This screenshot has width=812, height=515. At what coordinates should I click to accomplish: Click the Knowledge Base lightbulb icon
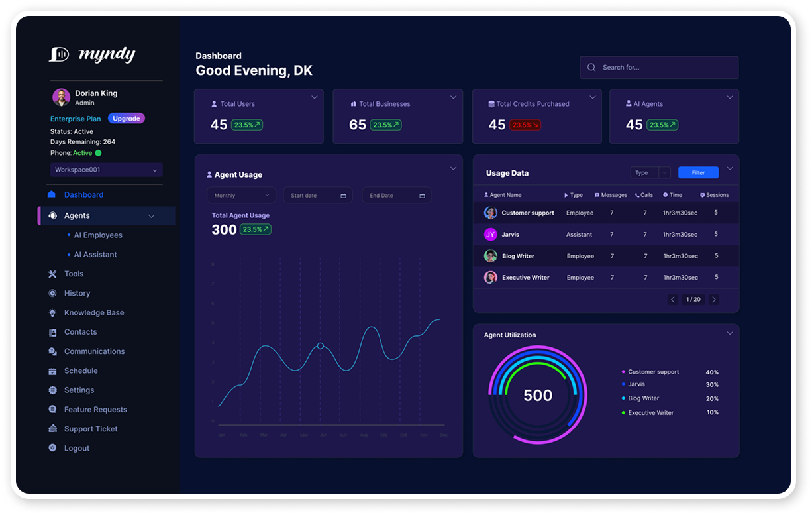(x=52, y=313)
